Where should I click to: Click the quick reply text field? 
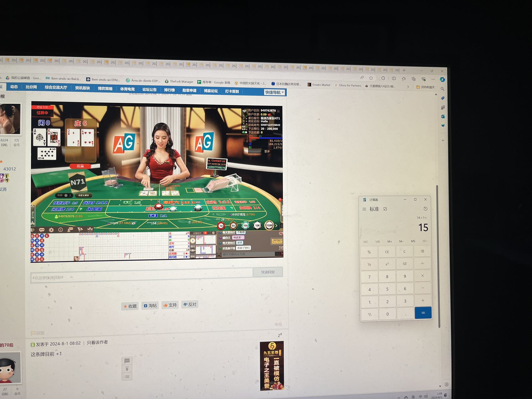[141, 277]
